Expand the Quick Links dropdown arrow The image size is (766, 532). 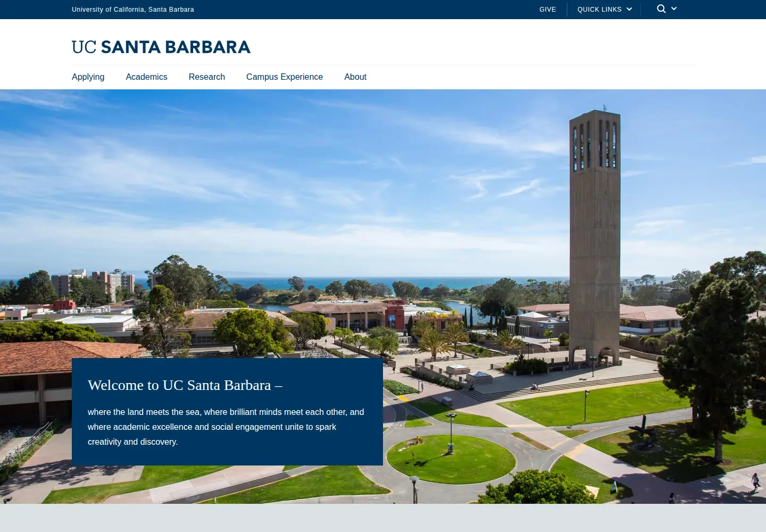629,9
